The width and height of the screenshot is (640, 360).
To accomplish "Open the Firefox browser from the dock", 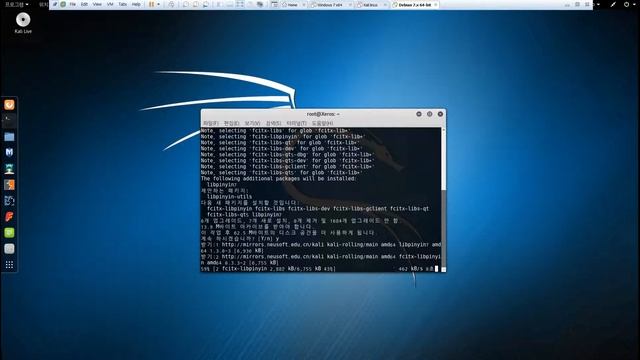I will pos(9,104).
